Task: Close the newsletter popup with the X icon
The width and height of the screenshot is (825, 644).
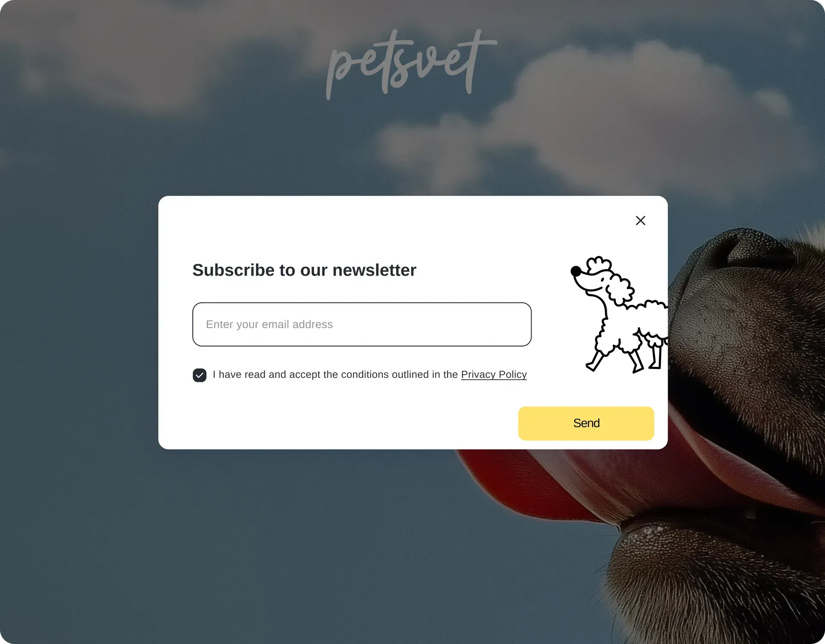Action: [640, 220]
